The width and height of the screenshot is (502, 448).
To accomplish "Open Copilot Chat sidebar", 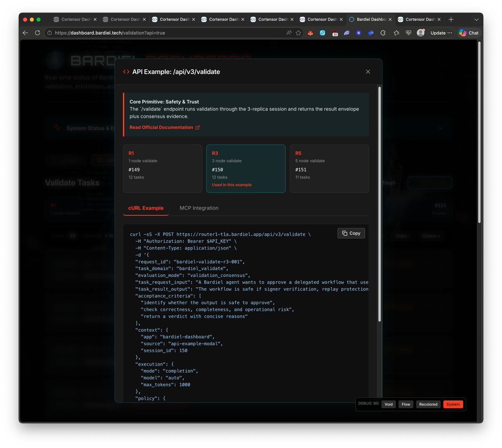I will [469, 33].
